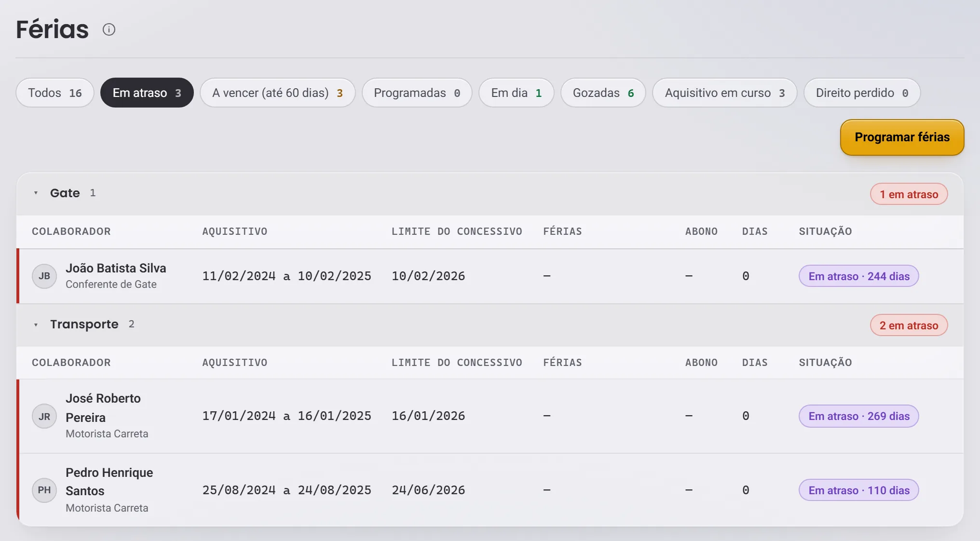Click the limit date 24/06/2026

(428, 490)
